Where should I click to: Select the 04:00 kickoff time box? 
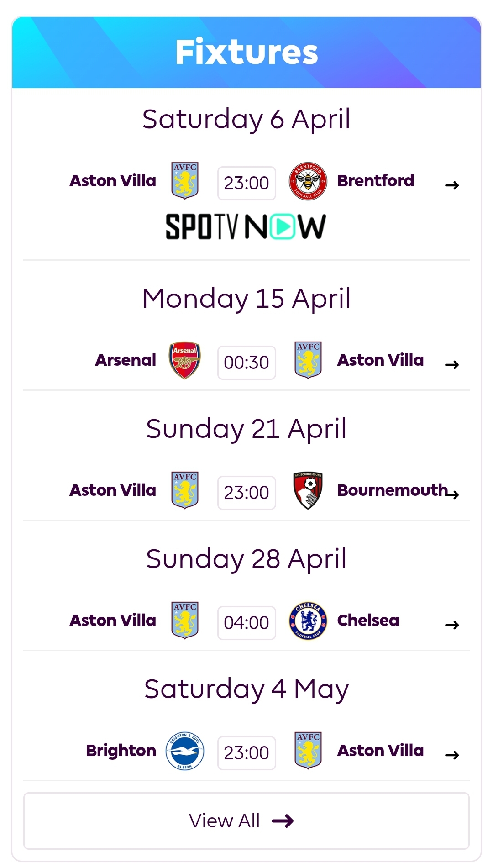(246, 623)
